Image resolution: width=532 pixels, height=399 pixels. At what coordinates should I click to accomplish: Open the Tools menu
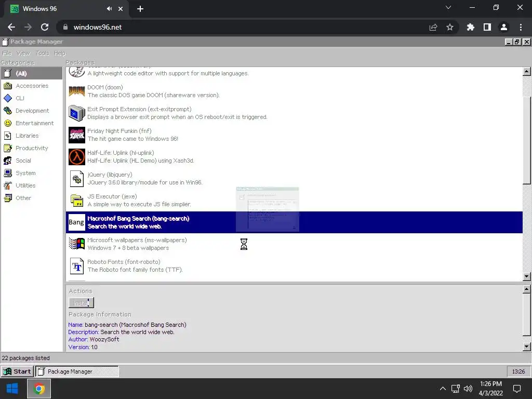click(43, 54)
